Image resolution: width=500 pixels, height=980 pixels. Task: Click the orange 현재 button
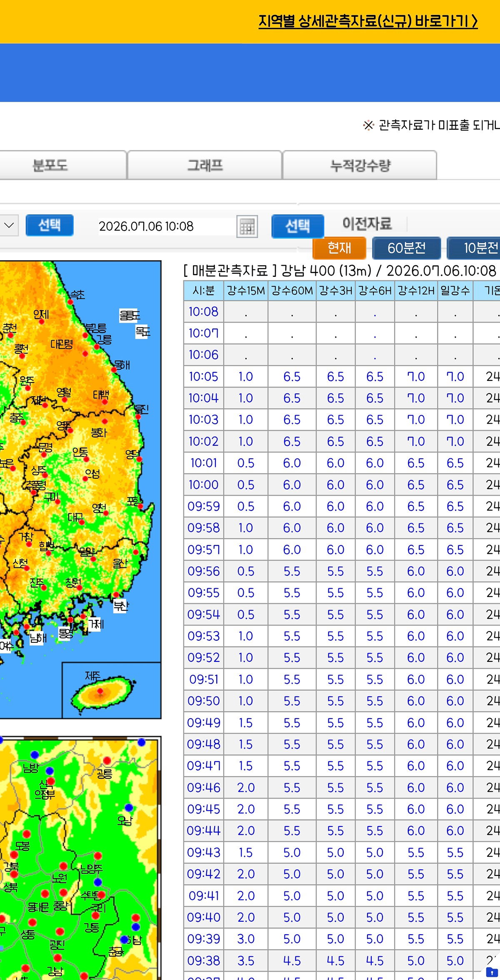click(x=339, y=248)
